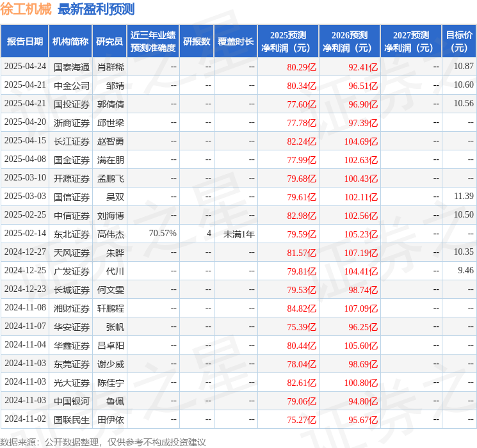Click 2026 forecast 107.19亿
The image size is (477, 448).
[361, 253]
